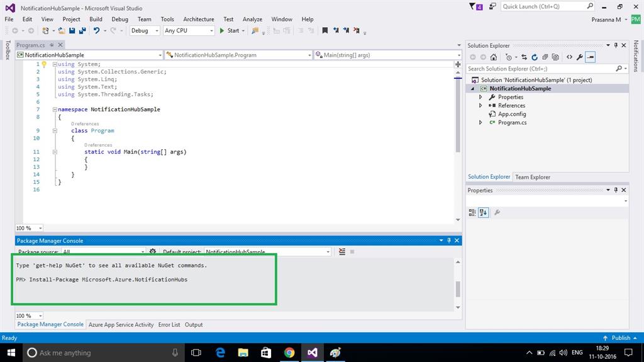Expand the References node in Solution Explorer

point(480,106)
